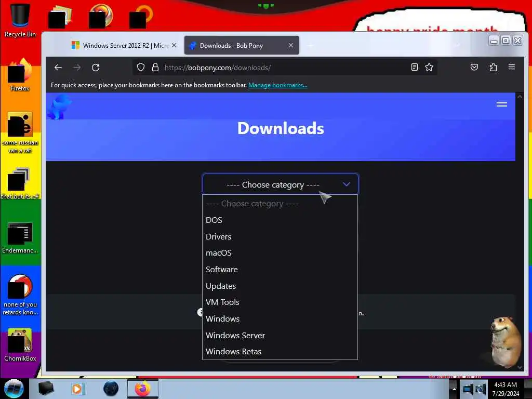Choose DOS from the category list
The image size is (532, 399).
tap(280, 220)
